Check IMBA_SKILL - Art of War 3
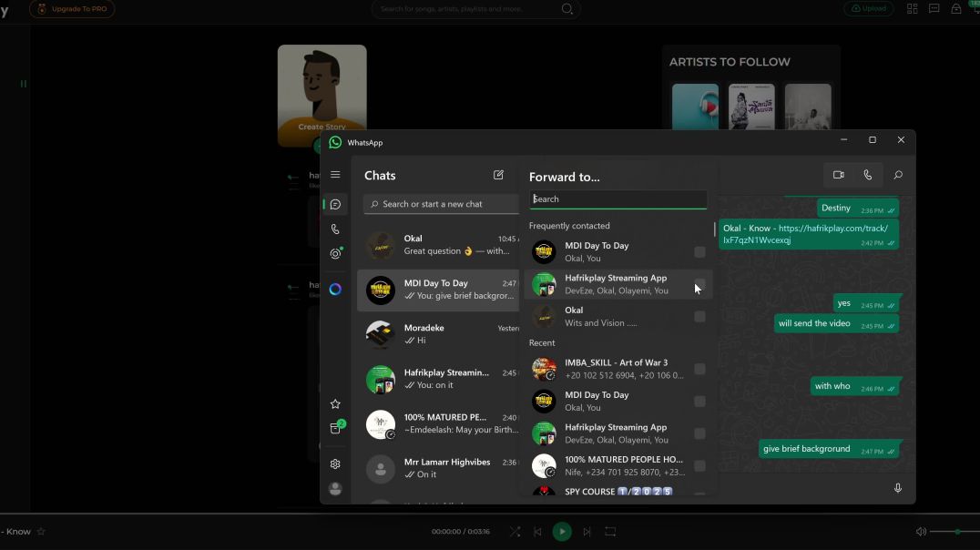The height and width of the screenshot is (550, 980). click(699, 369)
